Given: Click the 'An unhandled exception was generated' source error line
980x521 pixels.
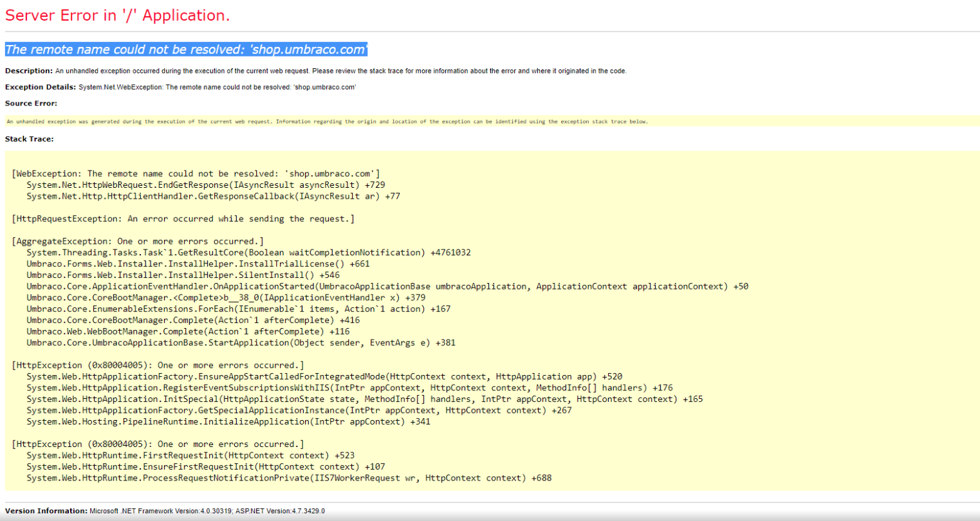Looking at the screenshot, I should click(328, 121).
